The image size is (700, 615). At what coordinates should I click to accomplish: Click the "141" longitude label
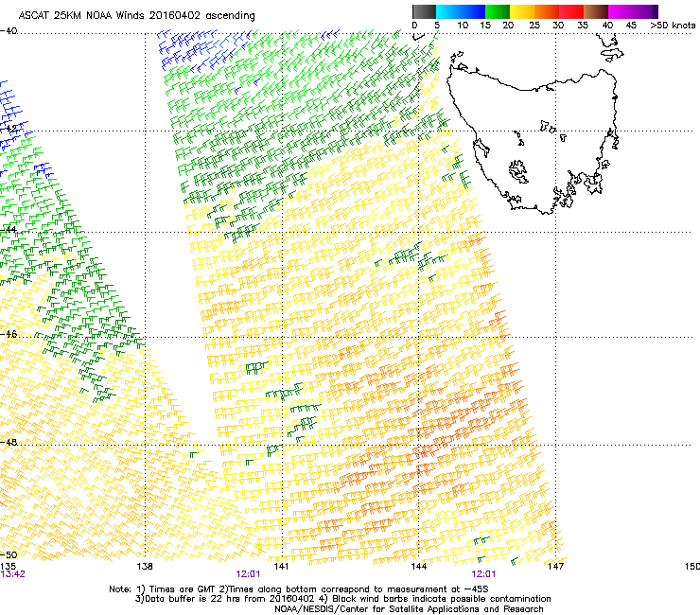click(281, 567)
